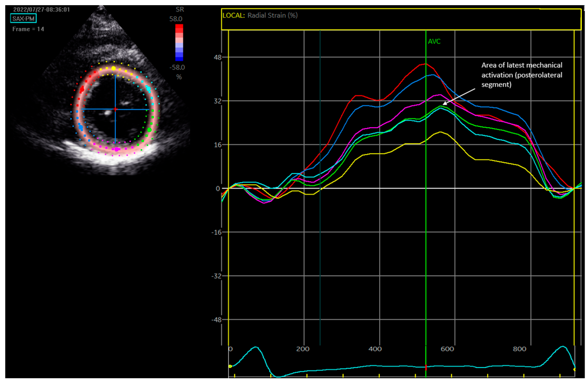Click the red AVC marker on the ECG trace
This screenshot has height=383, width=588.
[x=426, y=367]
